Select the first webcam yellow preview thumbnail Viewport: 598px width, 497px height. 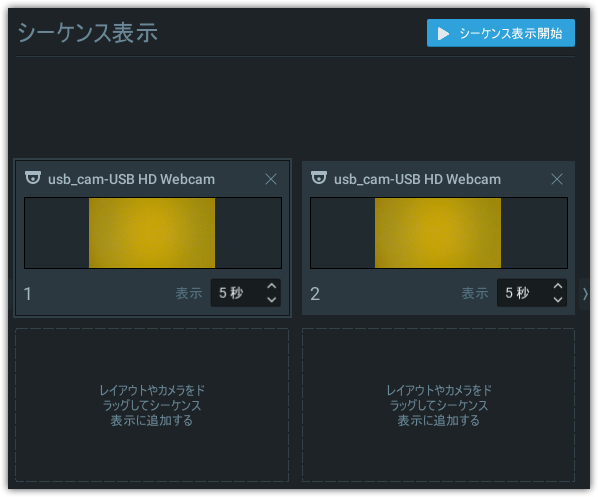coord(152,233)
